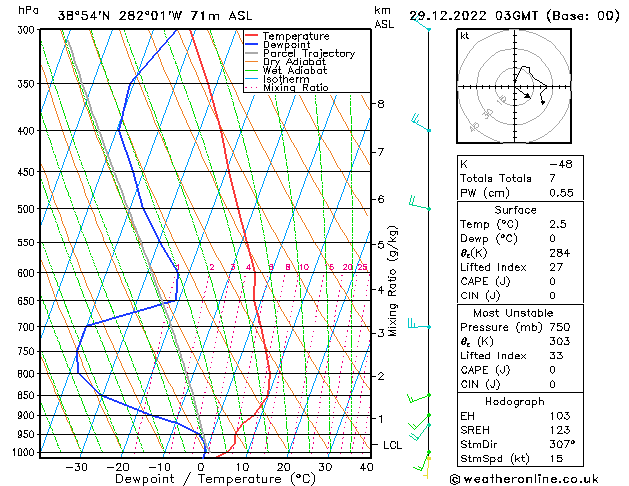Click the mixing ratio 25 label
Screen dimensions: 629x486
click(362, 267)
